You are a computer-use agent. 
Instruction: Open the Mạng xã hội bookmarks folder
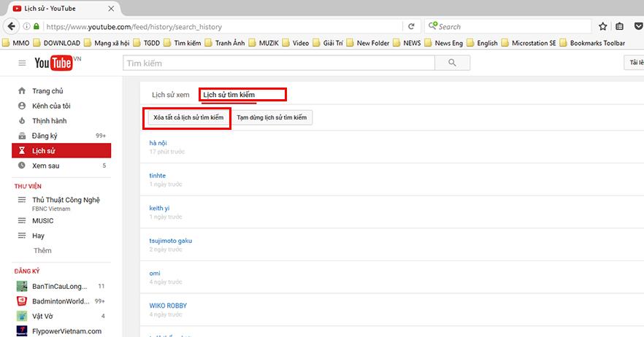pos(107,43)
